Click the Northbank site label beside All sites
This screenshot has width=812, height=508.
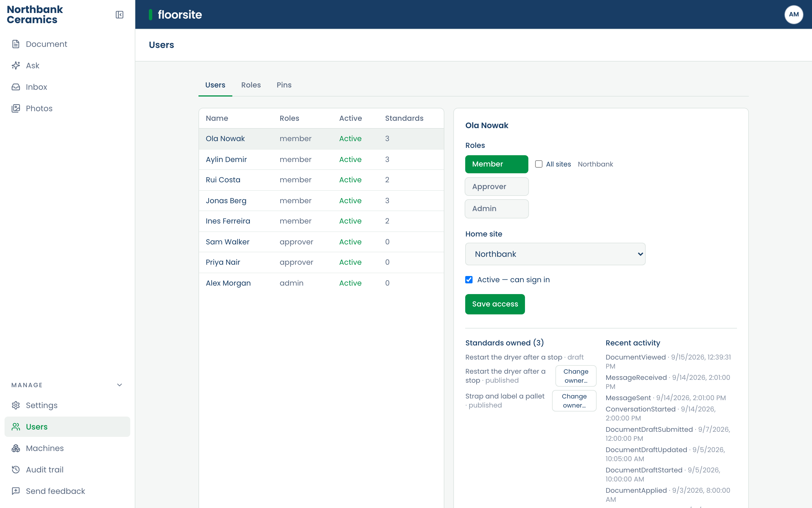coord(595,164)
